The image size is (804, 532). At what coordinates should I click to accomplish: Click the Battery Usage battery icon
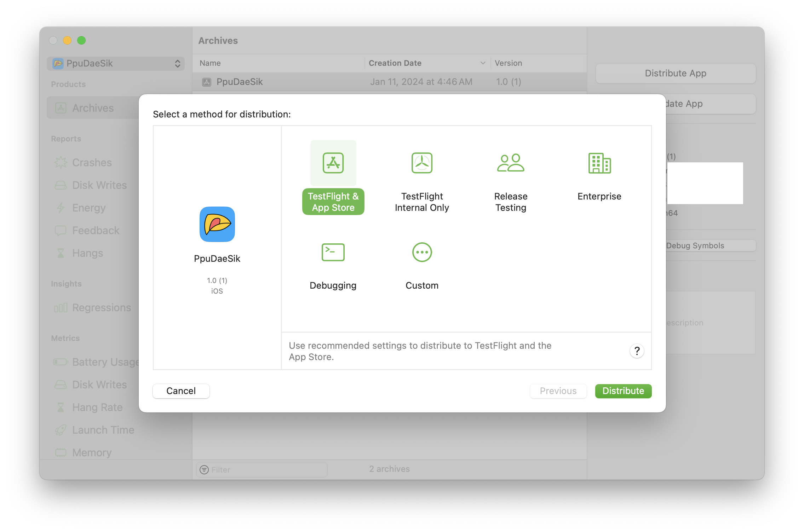(61, 362)
